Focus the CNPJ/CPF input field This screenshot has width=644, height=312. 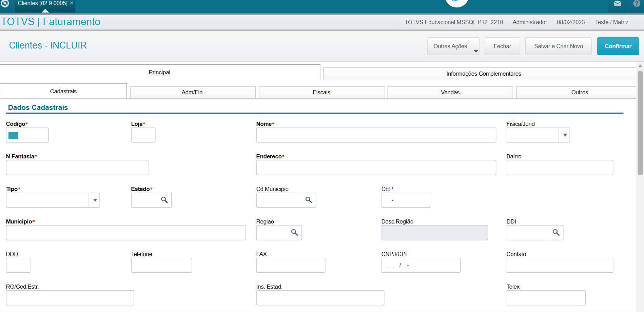click(421, 265)
